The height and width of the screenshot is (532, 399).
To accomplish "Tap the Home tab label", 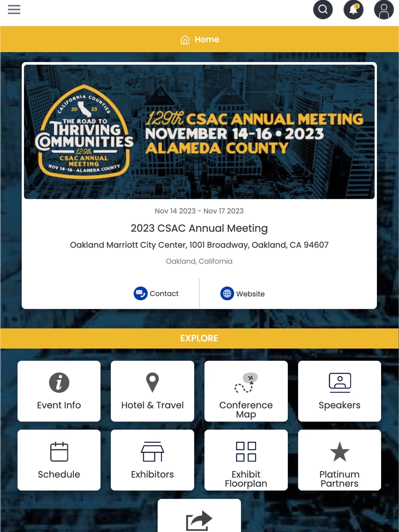I will click(207, 39).
